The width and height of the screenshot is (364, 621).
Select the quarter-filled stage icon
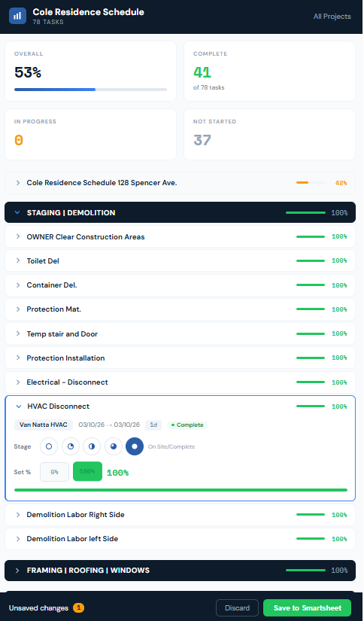[x=71, y=446]
